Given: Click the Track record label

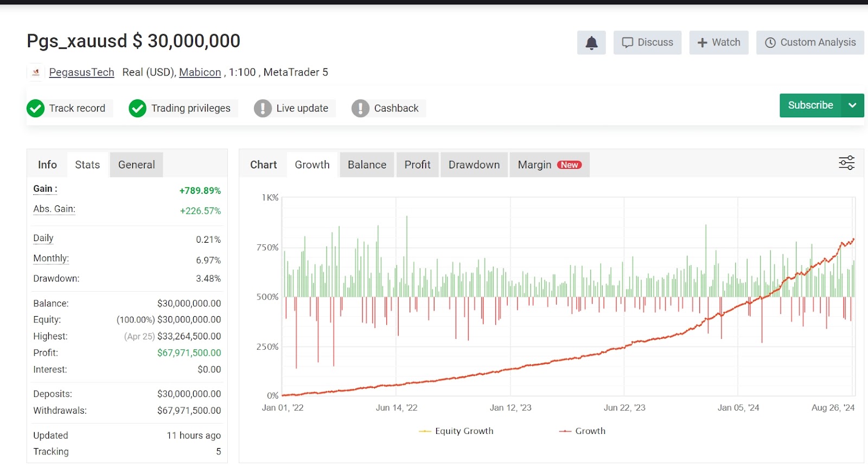Looking at the screenshot, I should point(77,108).
